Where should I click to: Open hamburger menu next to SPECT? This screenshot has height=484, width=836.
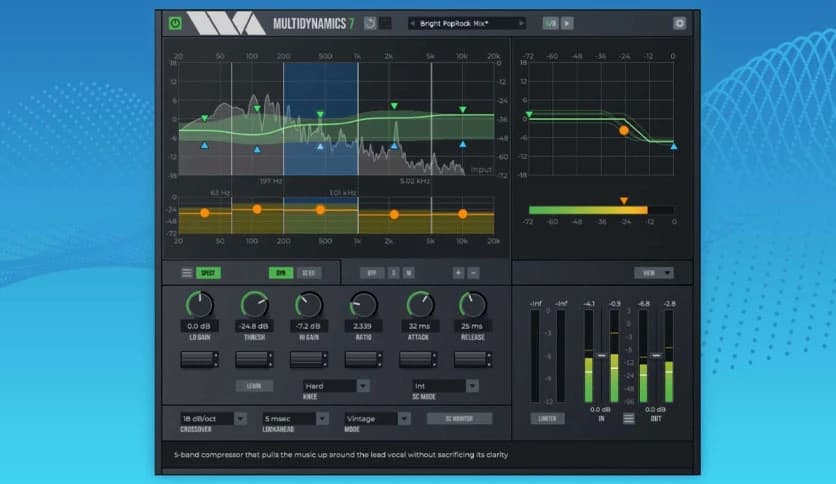(187, 273)
